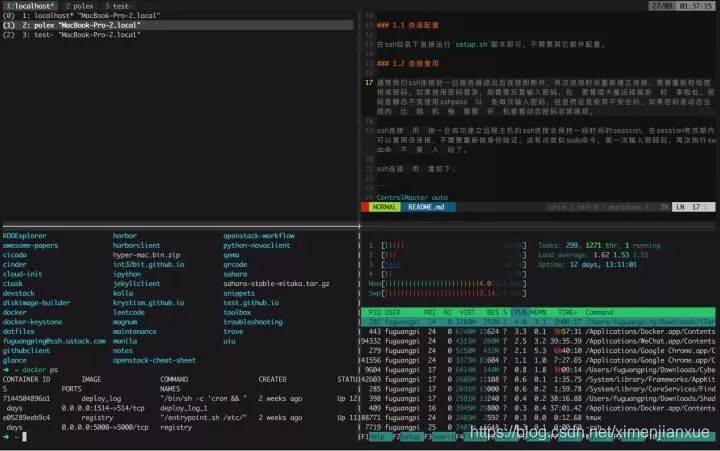Click the tmux status clock 01:37:15
This screenshot has height=451, width=720.
(x=695, y=6)
